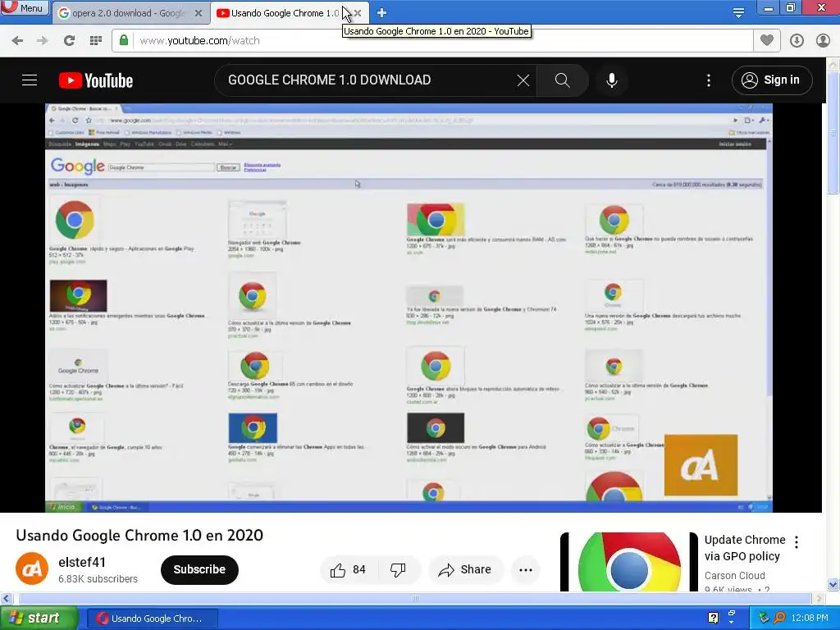Click the 6.83K subscribers text
840x630 pixels.
pos(98,579)
